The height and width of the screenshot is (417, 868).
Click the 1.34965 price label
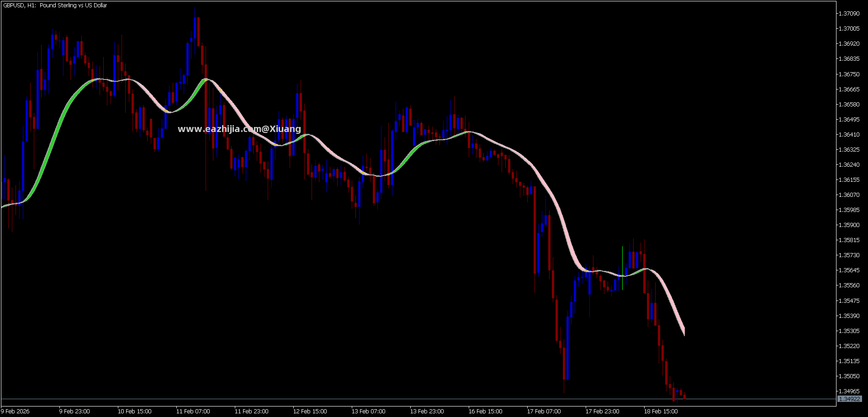849,391
